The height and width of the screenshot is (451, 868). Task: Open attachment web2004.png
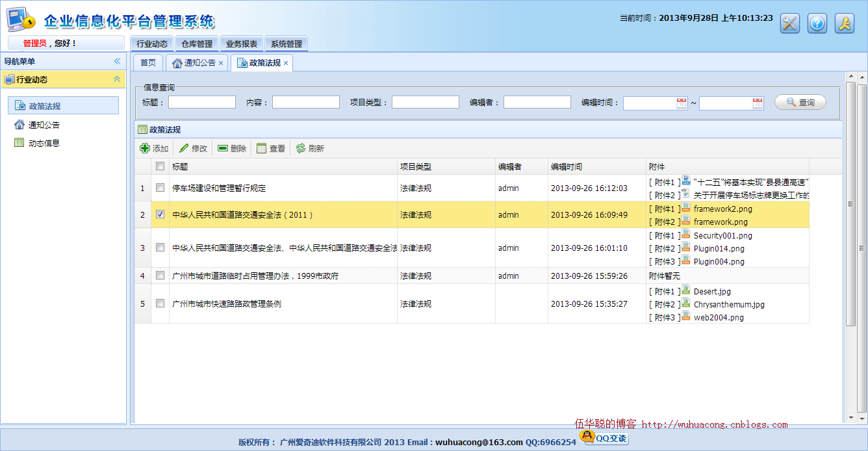[x=719, y=317]
